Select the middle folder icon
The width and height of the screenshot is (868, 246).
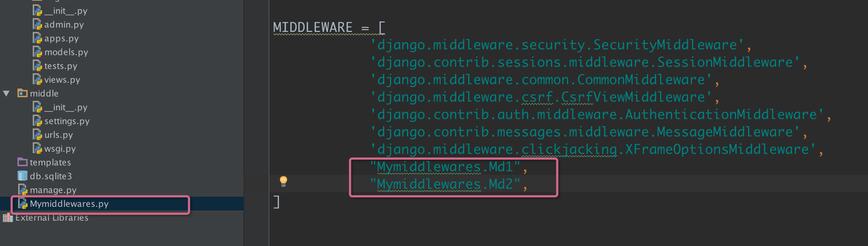(23, 93)
